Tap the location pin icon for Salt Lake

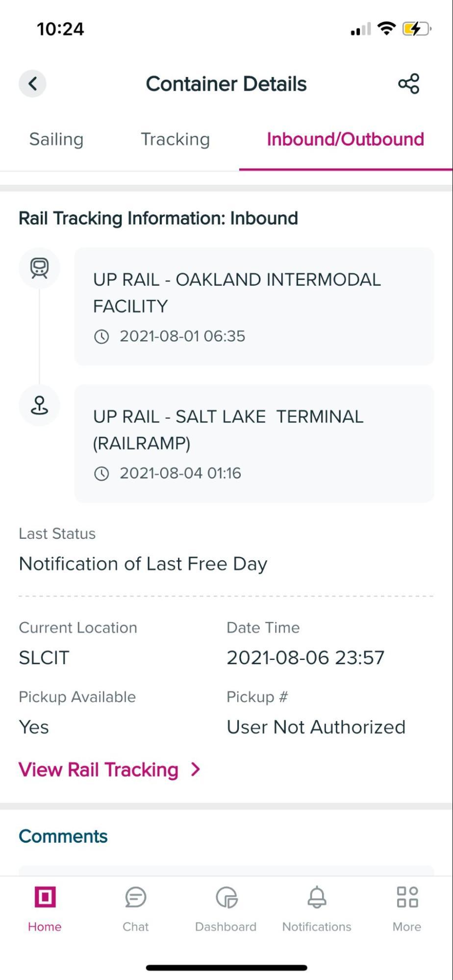(x=39, y=405)
